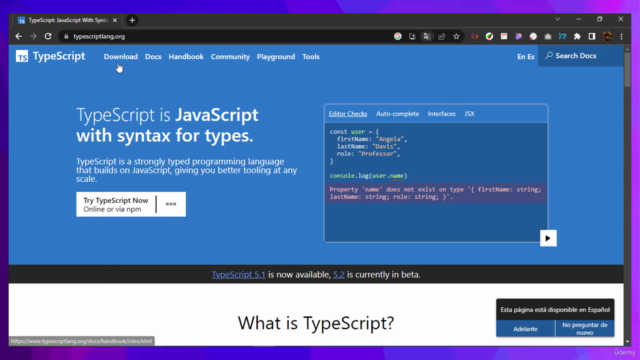Click 'What is TypeScript?' heading
640x360 pixels.
point(316,323)
